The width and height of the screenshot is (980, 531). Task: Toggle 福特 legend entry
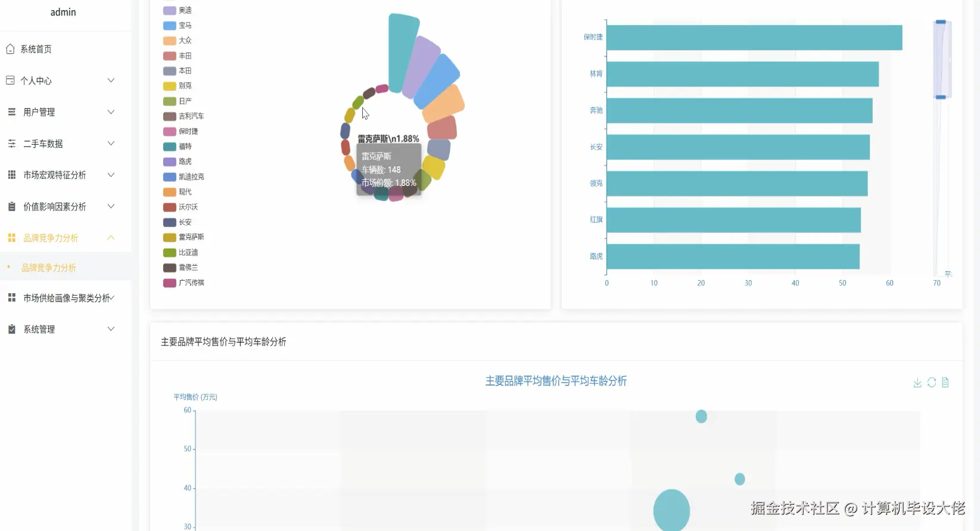178,147
